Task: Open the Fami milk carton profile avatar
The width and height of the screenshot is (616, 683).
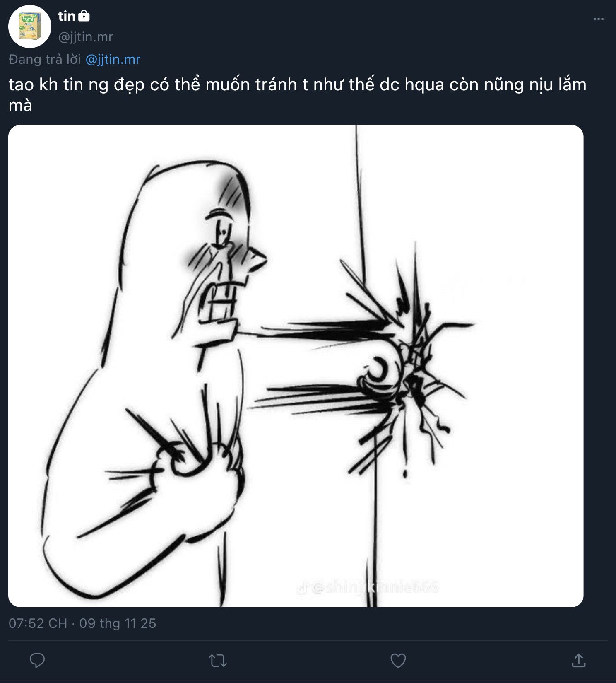Action: coord(30,27)
